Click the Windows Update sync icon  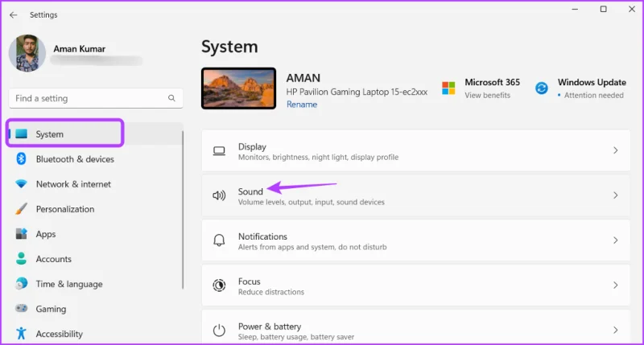click(x=541, y=88)
